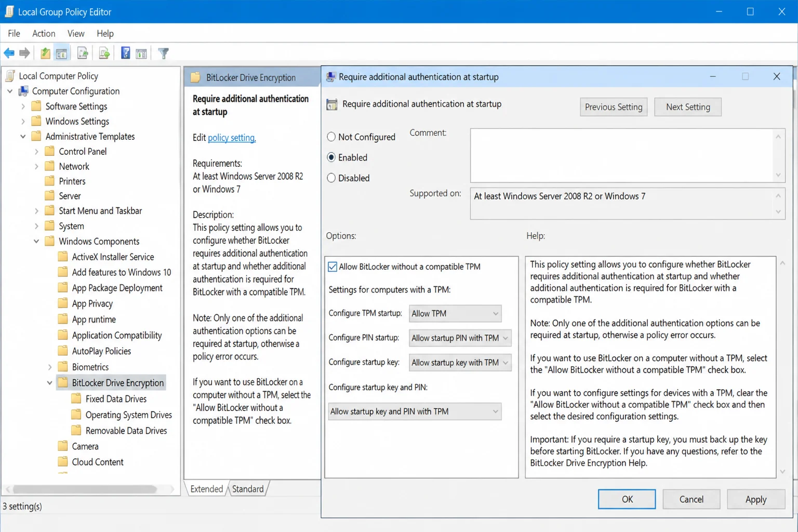Click the Export List toolbar icon
This screenshot has height=532, width=798.
[104, 53]
